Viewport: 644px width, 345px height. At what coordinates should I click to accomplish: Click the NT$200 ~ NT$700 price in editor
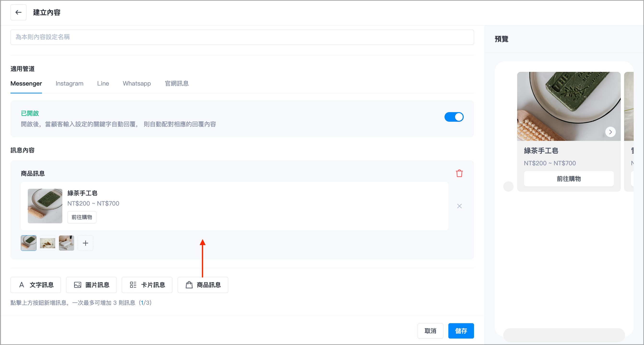click(x=93, y=203)
